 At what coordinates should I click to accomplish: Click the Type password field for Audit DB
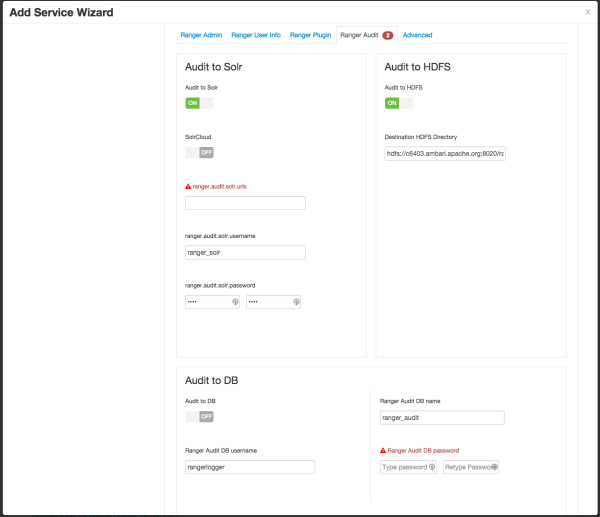pos(408,467)
